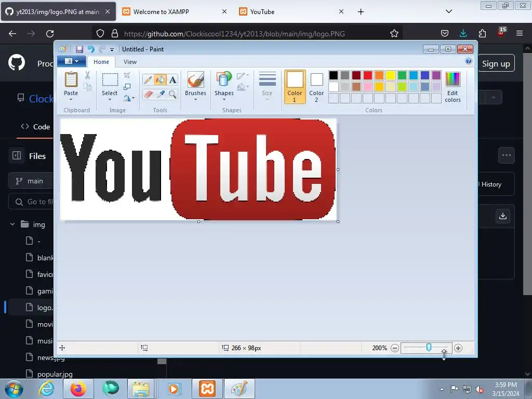
Task: Select the Pencil tool in Paint
Action: pyautogui.click(x=148, y=79)
